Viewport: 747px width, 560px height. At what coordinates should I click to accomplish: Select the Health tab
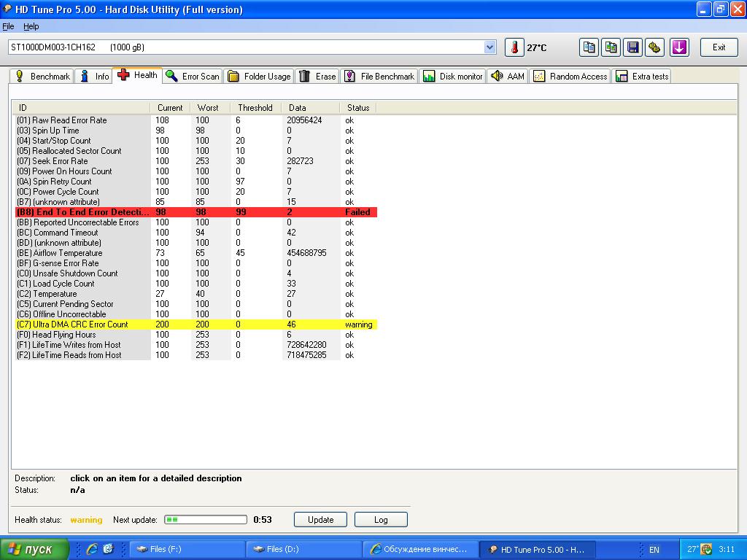(x=138, y=75)
